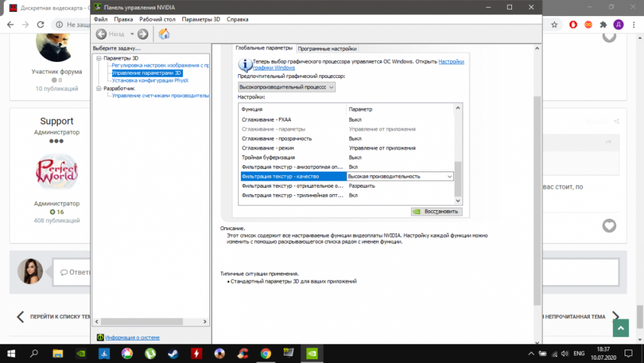Open Информация о системе link
The height and width of the screenshot is (363, 644).
(132, 337)
